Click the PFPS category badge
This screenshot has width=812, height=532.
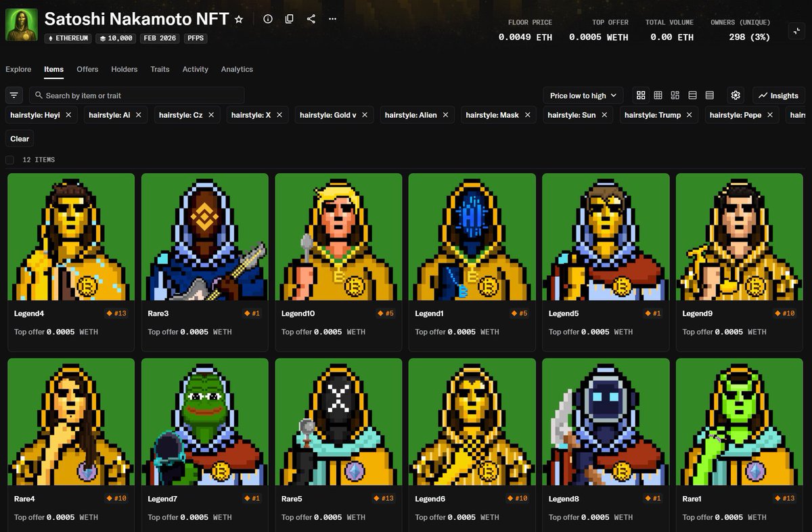[x=196, y=39]
